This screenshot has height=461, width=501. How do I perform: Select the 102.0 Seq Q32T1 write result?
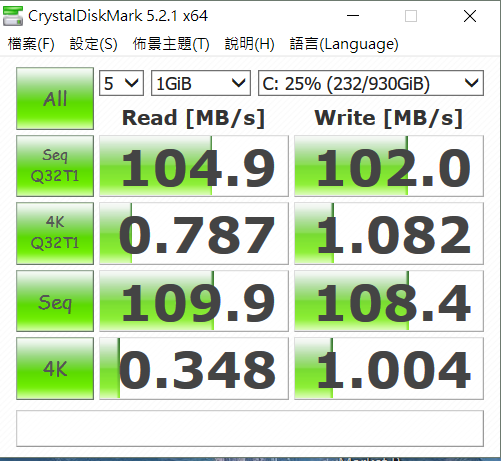pyautogui.click(x=389, y=166)
